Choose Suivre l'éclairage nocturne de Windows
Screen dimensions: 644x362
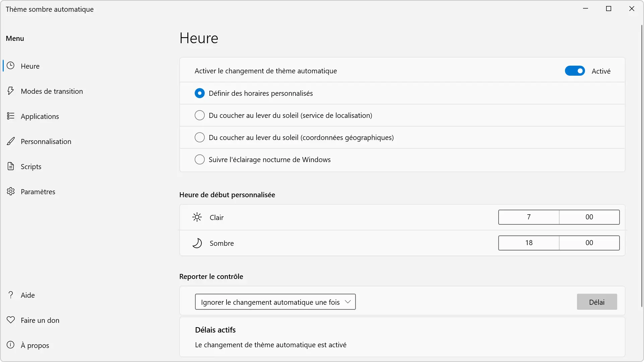click(200, 159)
